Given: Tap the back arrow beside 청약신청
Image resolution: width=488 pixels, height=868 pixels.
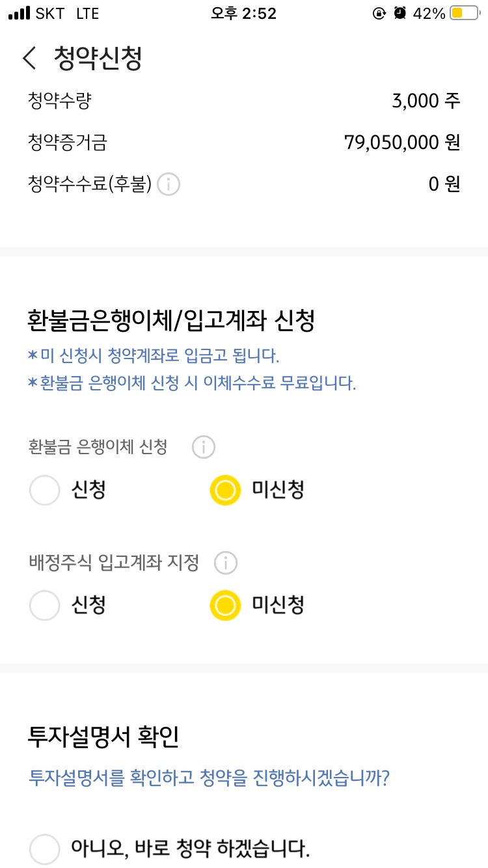Looking at the screenshot, I should [30, 58].
